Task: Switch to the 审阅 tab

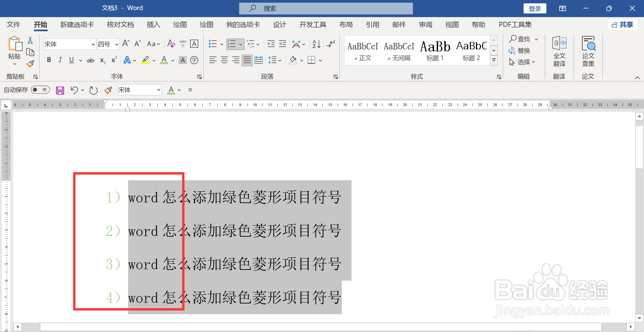Action: coord(425,25)
